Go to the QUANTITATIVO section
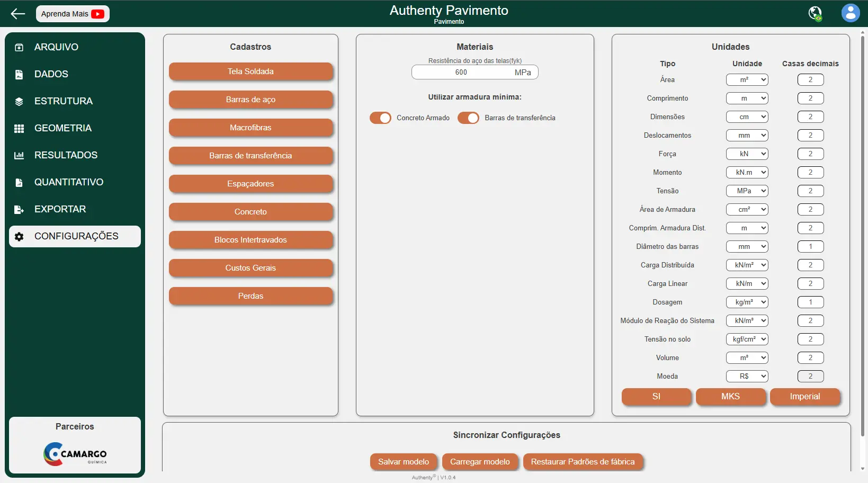The height and width of the screenshot is (483, 868). pyautogui.click(x=75, y=182)
